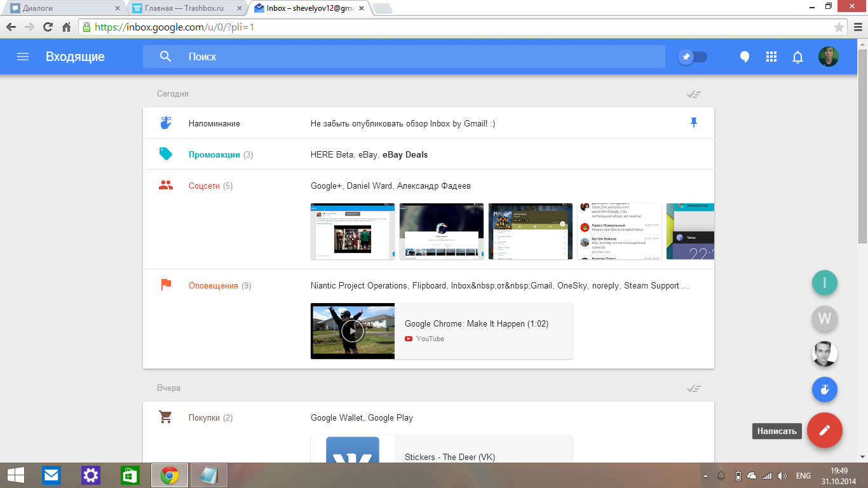The height and width of the screenshot is (488, 868).
Task: Reload the current page
Action: [48, 27]
